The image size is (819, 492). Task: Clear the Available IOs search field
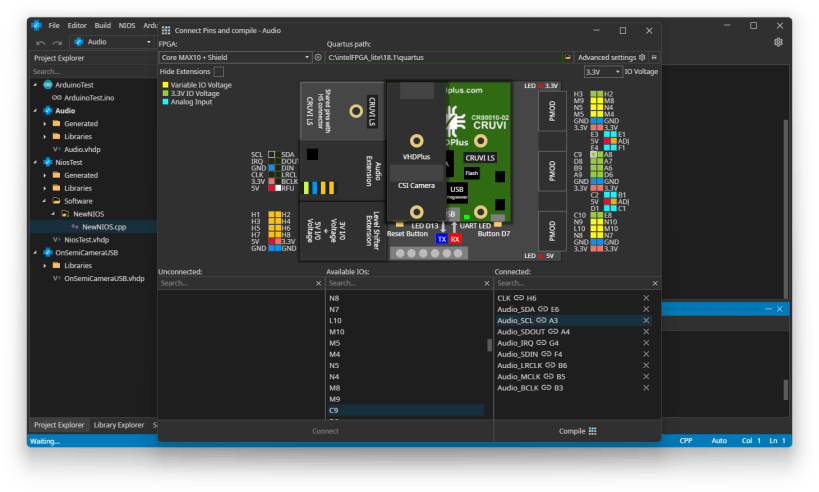pos(487,284)
